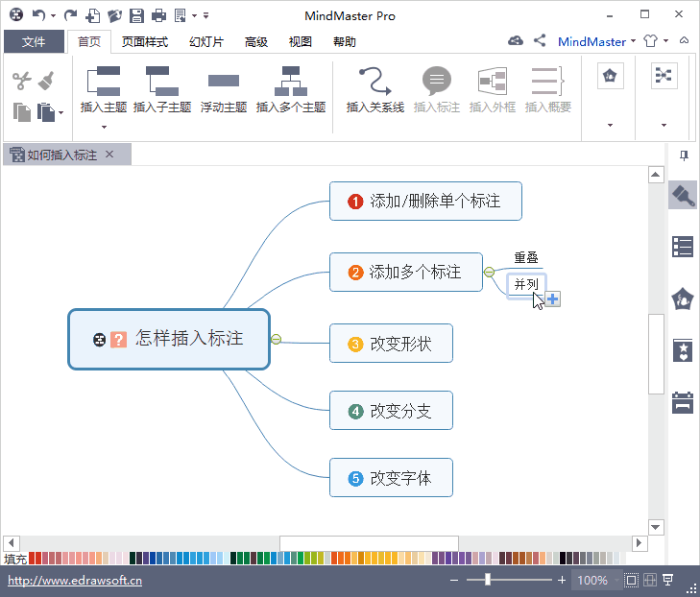Adjust the zoom slider handle

click(x=488, y=580)
